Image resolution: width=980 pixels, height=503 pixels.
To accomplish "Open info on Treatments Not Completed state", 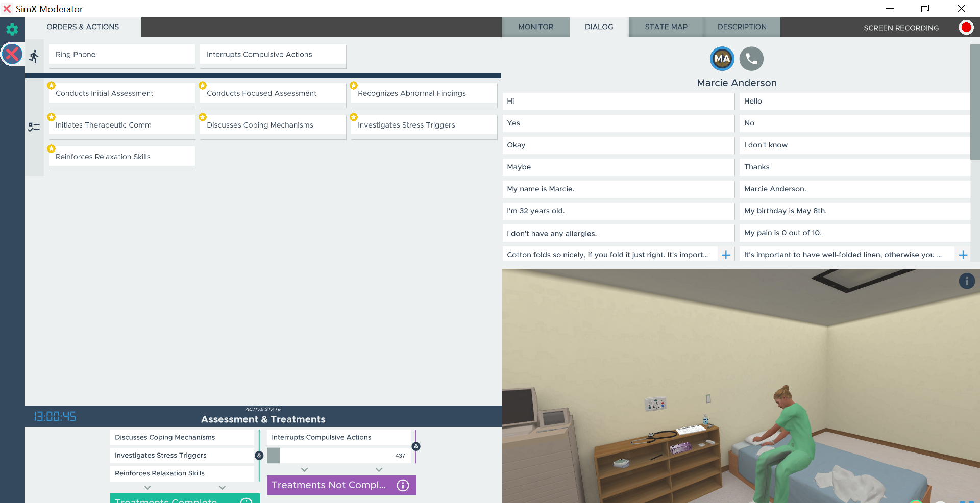I will 403,485.
